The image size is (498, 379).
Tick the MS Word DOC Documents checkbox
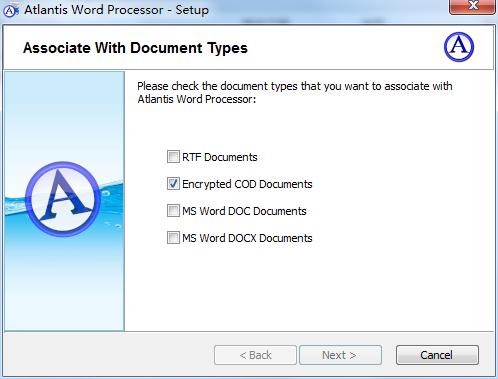click(x=173, y=210)
